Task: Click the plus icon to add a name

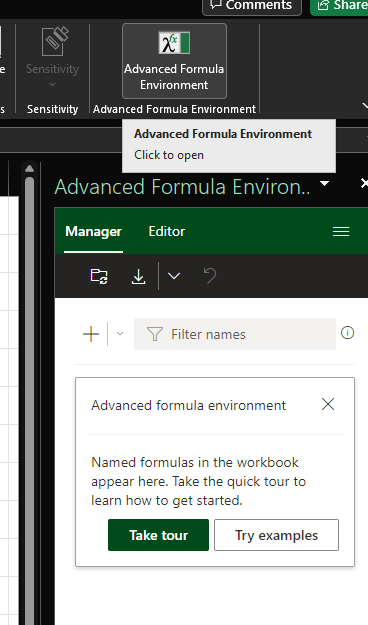Action: point(91,334)
